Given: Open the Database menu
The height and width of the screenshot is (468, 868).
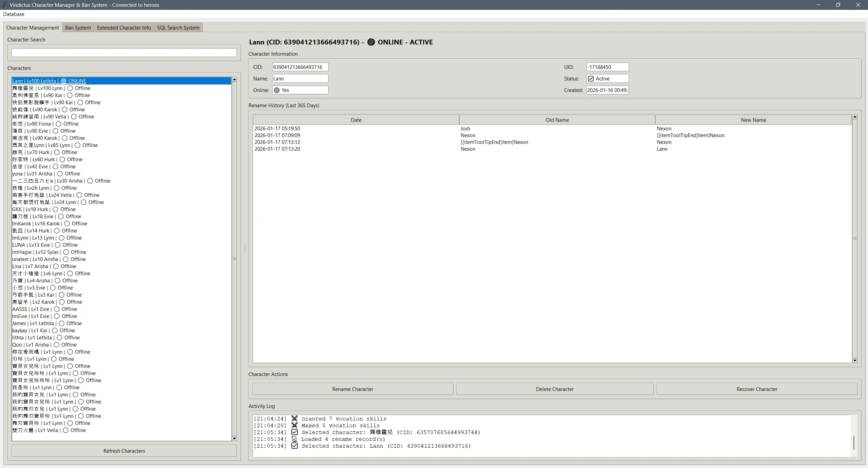Looking at the screenshot, I should tap(14, 14).
